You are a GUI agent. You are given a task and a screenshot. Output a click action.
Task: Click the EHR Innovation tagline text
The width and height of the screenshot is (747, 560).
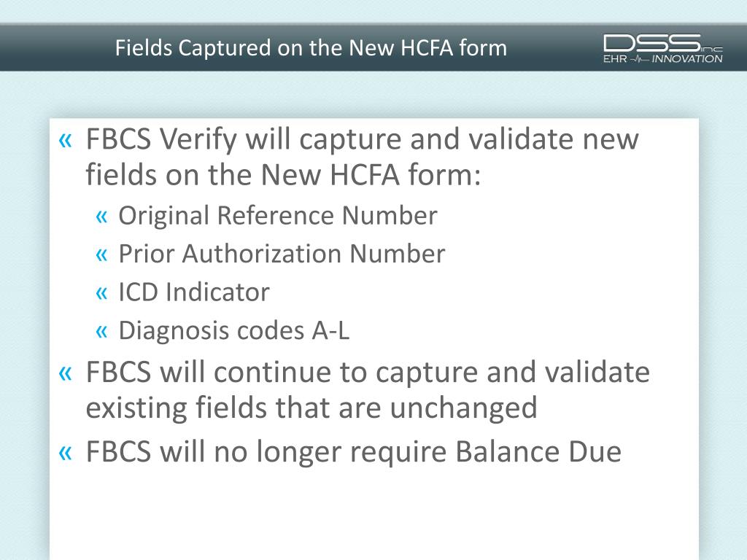coord(662,59)
